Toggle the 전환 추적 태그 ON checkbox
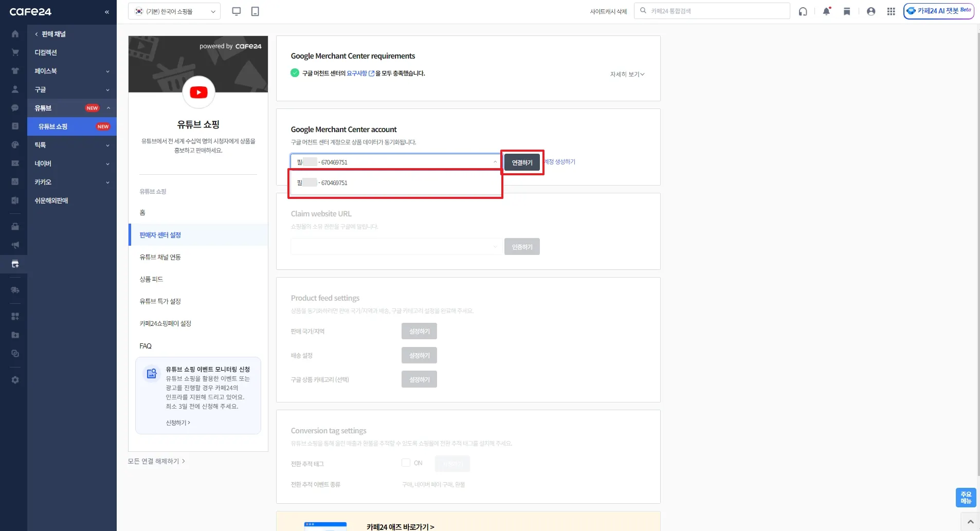 [406, 463]
